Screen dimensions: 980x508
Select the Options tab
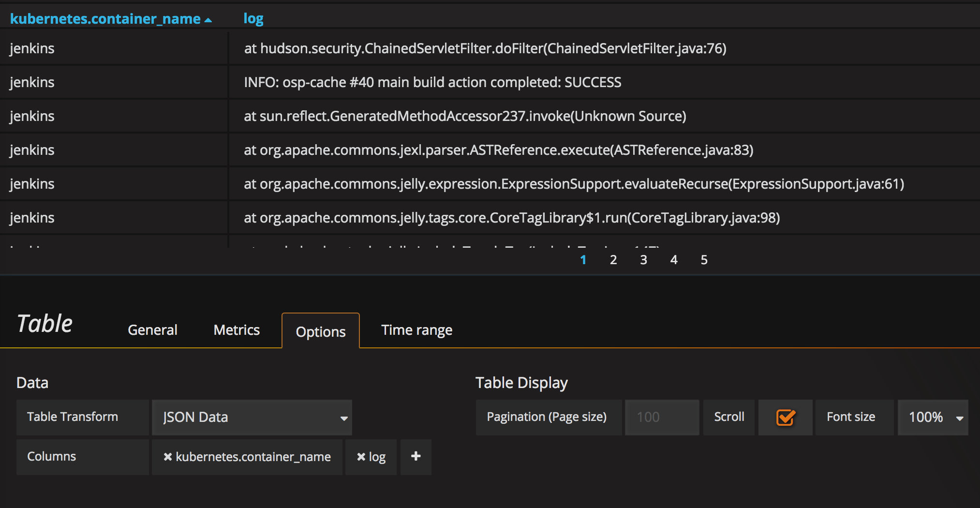[x=321, y=331]
